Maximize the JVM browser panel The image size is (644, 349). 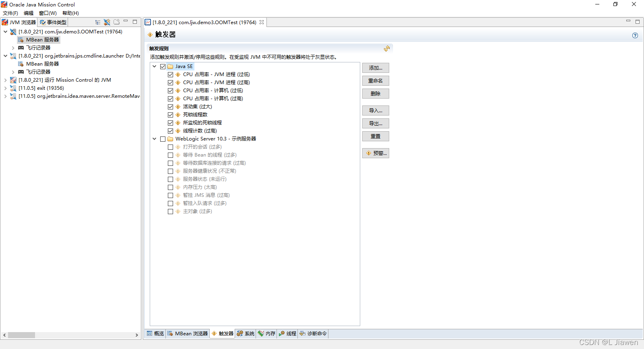pos(135,22)
